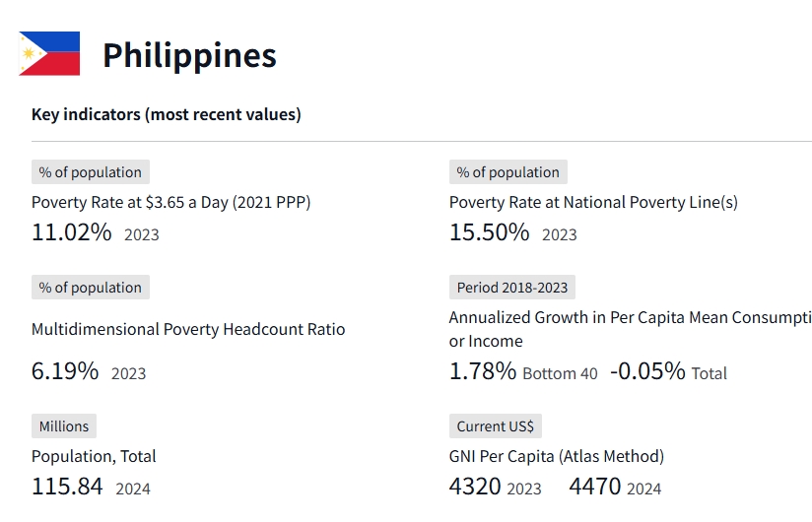The height and width of the screenshot is (522, 812).
Task: Select the -0.05% Total growth value
Action: [x=647, y=371]
